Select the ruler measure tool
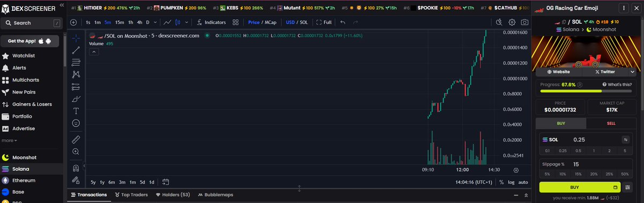 point(76,139)
